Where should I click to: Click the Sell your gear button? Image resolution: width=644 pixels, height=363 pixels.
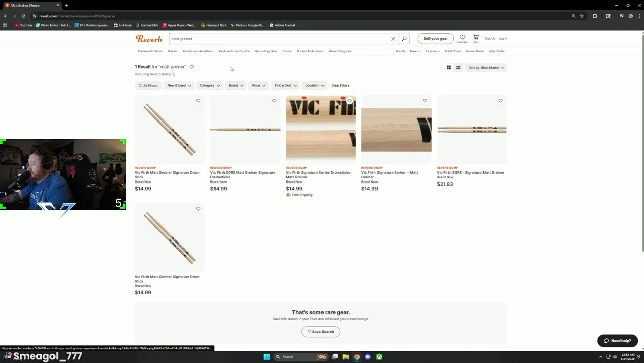tap(436, 39)
